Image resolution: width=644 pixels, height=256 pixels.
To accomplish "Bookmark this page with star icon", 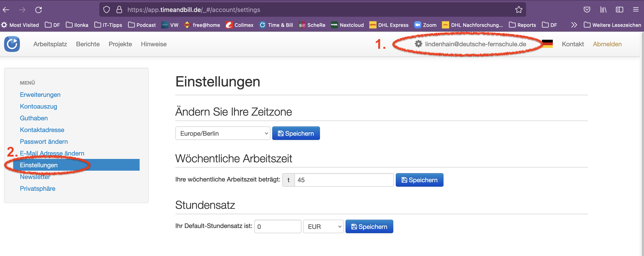I will (x=519, y=10).
